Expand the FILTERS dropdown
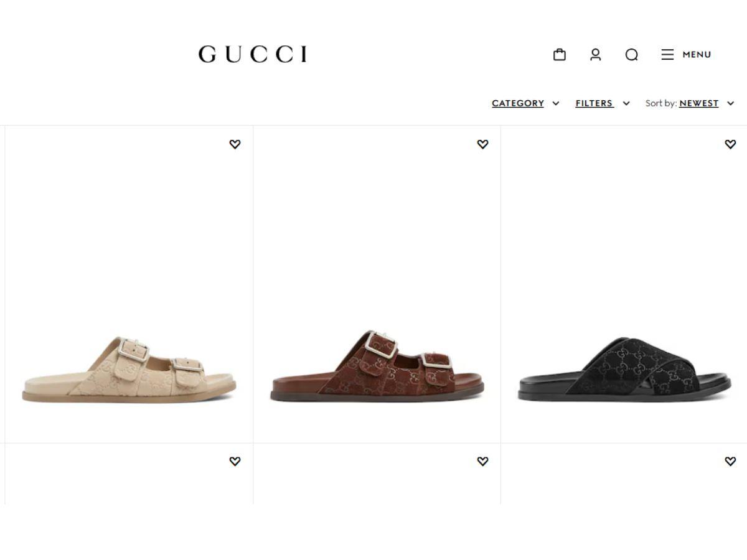This screenshot has height=560, width=747. pyautogui.click(x=603, y=103)
